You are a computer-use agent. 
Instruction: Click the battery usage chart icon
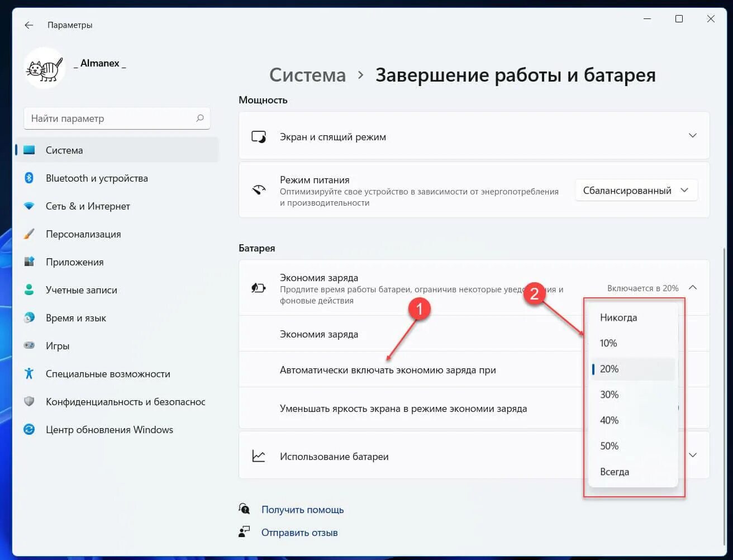click(x=259, y=456)
